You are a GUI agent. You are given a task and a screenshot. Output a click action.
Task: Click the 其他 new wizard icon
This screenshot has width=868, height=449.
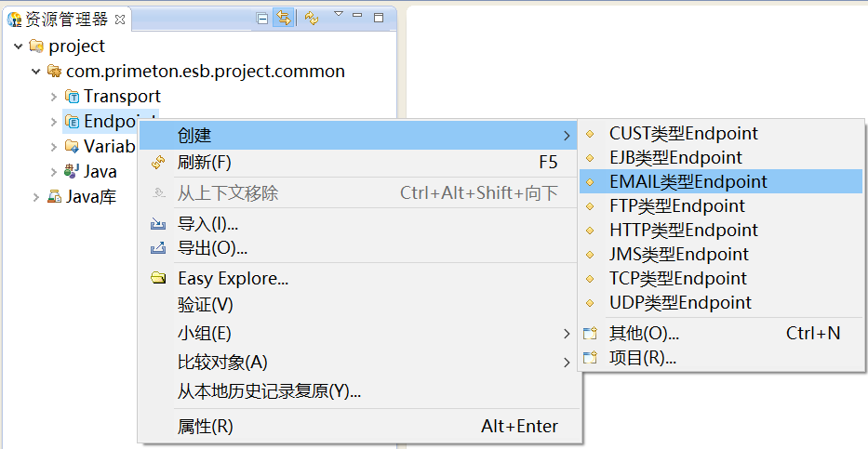[x=589, y=333]
